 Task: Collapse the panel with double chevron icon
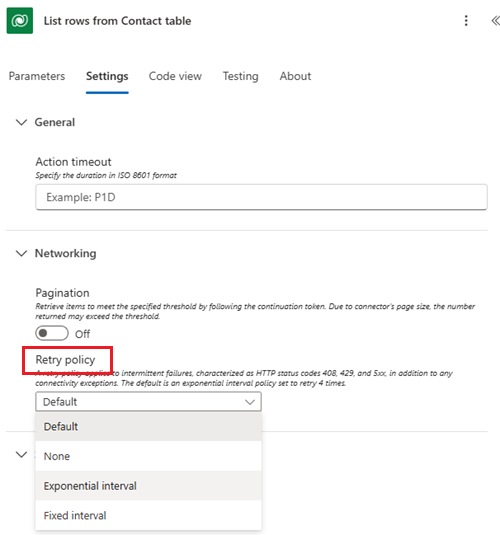coord(495,21)
